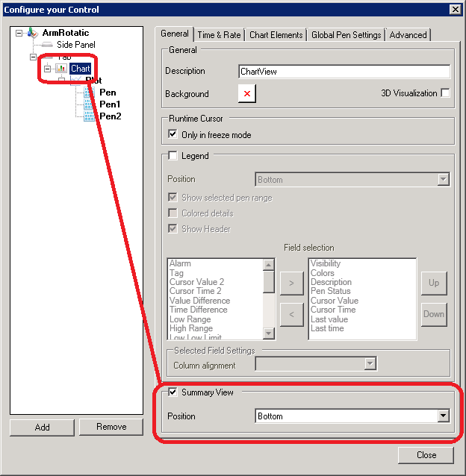The image size is (466, 476).
Task: Click the Chart bar-graph icon
Action: 61,69
